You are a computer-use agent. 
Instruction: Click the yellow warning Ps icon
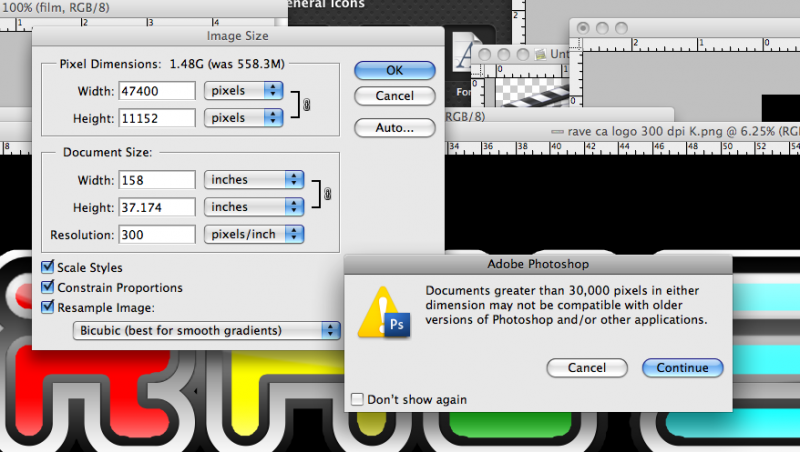[384, 313]
